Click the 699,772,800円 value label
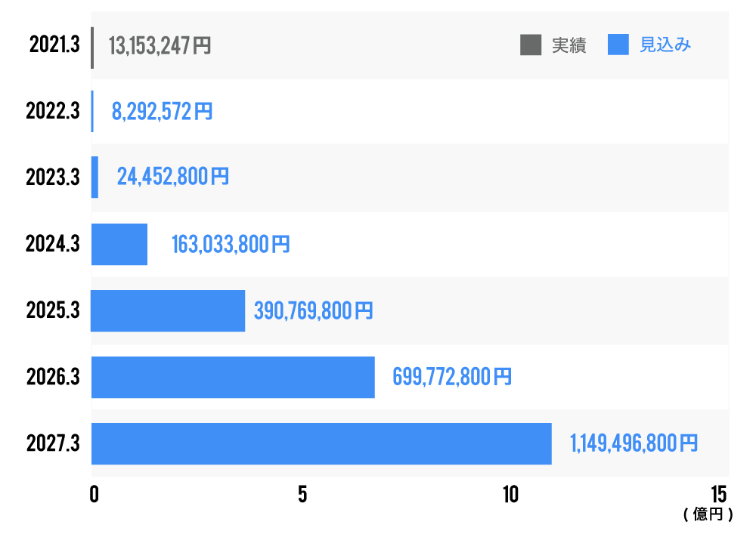 pos(451,377)
